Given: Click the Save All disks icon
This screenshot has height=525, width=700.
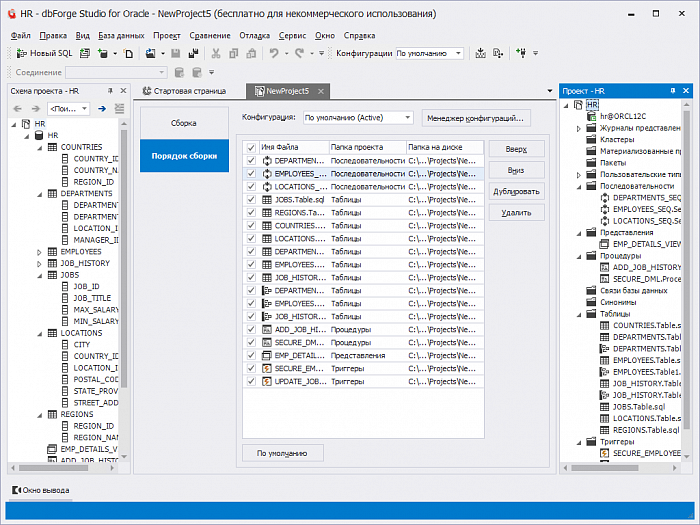Looking at the screenshot, I should point(191,53).
